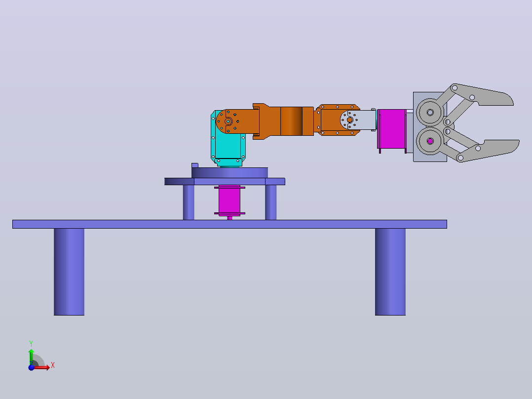Select the lower gripper jaw
This screenshot has height=399, width=532.
point(489,150)
